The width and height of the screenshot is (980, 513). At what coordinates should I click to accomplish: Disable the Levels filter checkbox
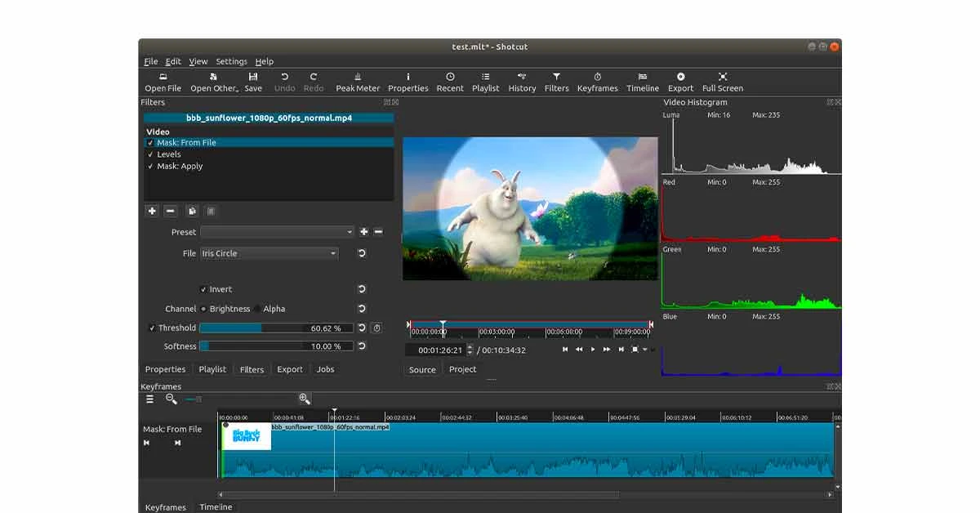[150, 154]
